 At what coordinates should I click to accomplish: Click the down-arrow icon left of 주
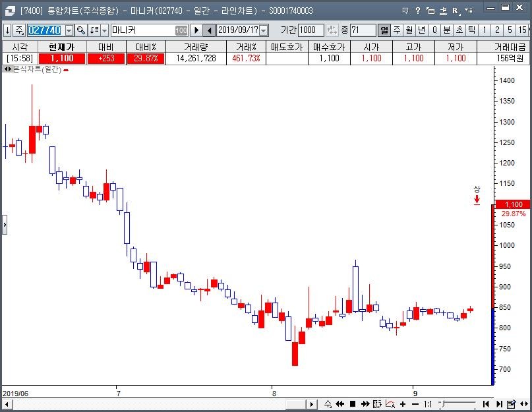click(x=7, y=30)
